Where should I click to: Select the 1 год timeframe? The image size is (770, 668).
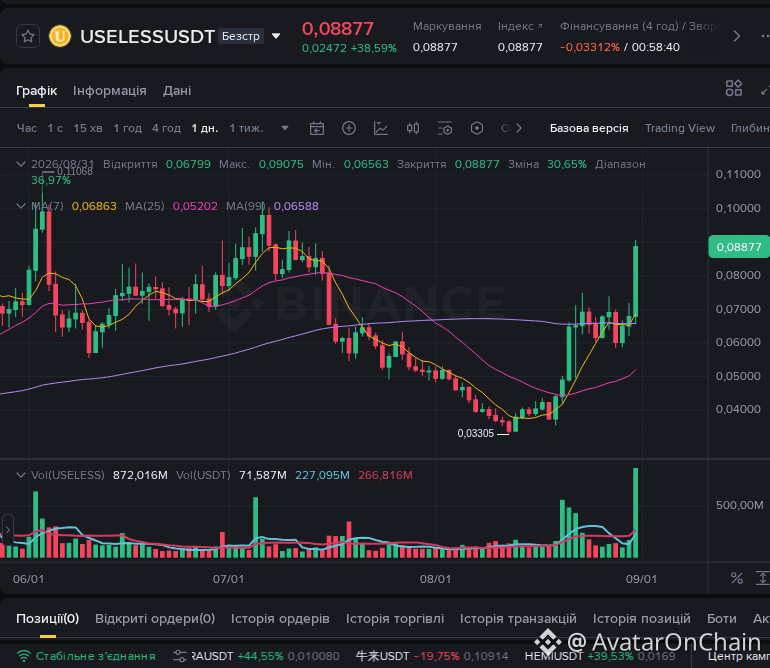tap(127, 128)
